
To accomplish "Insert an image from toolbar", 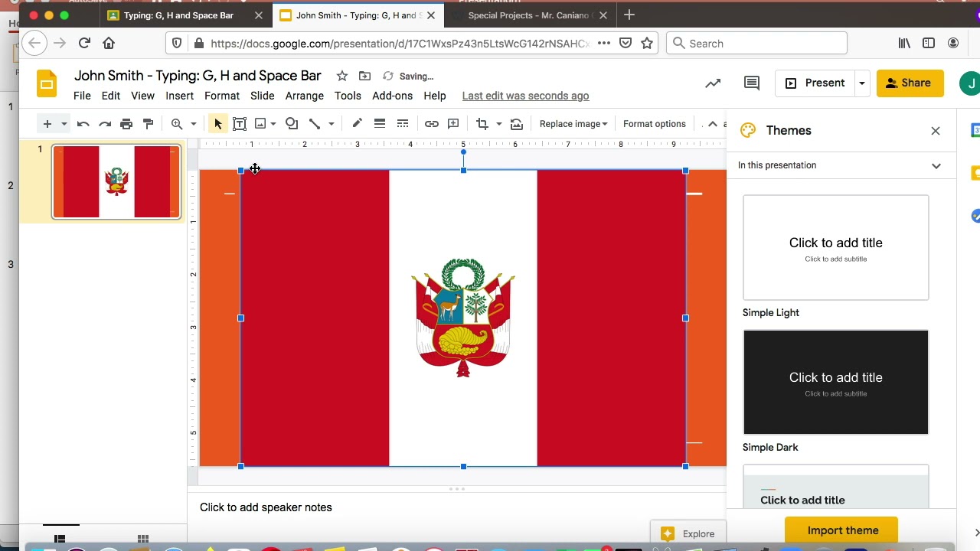I will 260,124.
